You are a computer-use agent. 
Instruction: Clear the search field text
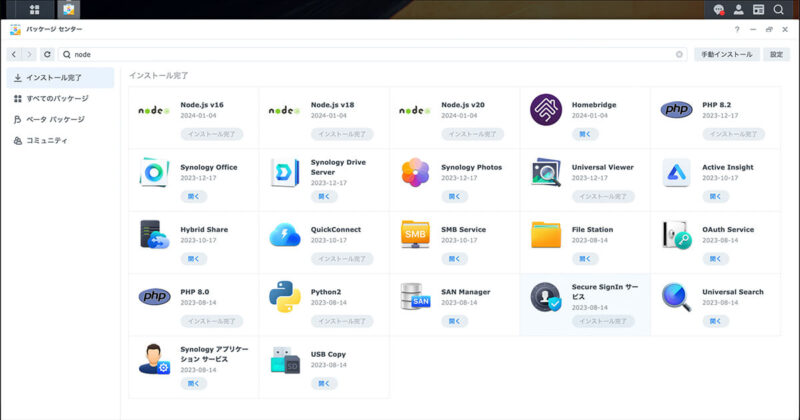679,54
